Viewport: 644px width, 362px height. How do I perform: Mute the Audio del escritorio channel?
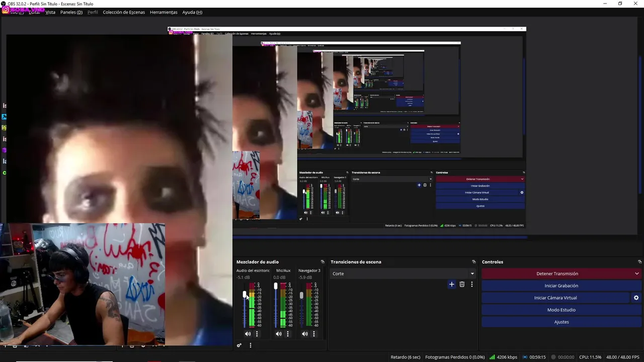[248, 334]
